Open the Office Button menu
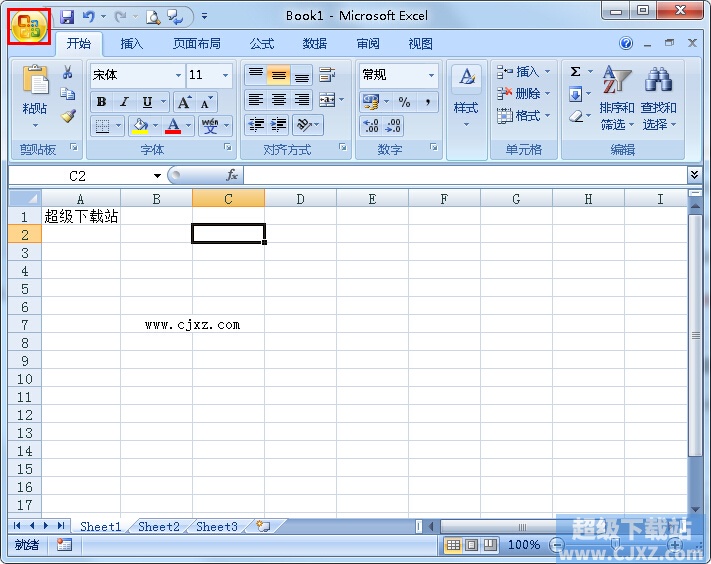 [x=29, y=26]
